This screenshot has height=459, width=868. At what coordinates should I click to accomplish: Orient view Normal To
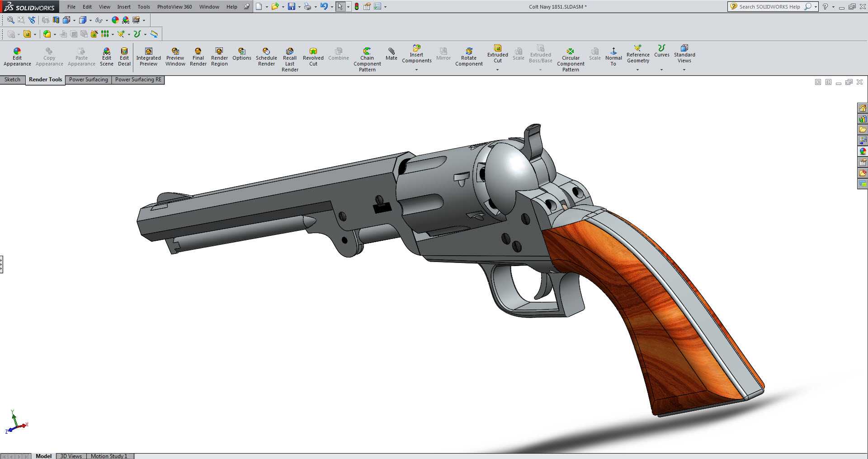click(x=613, y=57)
